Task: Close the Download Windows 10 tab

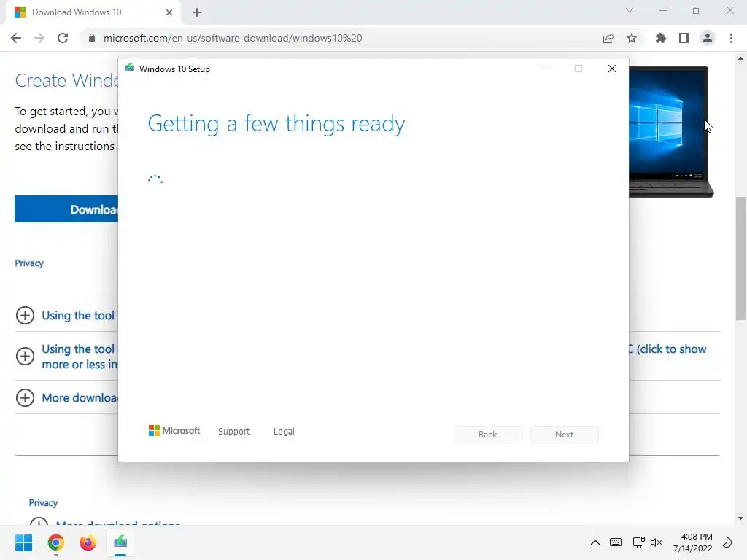Action: click(169, 12)
